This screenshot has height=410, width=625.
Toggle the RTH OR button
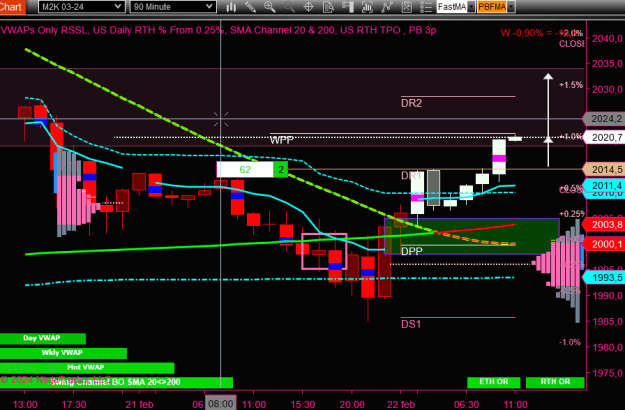(x=555, y=382)
